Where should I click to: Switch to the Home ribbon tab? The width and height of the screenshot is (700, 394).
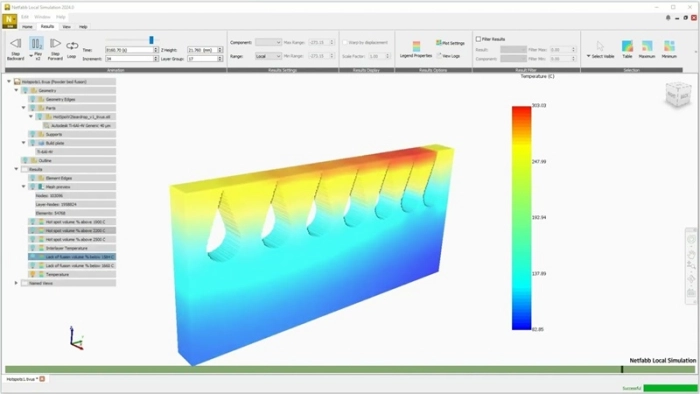[27, 27]
